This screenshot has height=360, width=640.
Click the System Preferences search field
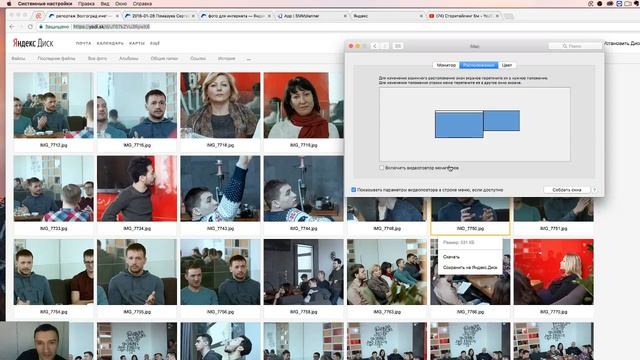pyautogui.click(x=575, y=46)
